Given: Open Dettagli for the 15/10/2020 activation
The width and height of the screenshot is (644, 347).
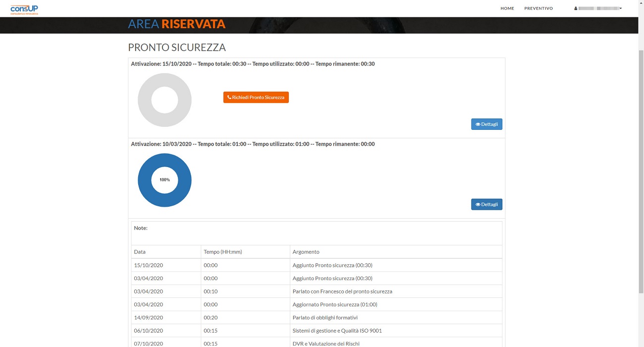Looking at the screenshot, I should pyautogui.click(x=486, y=124).
